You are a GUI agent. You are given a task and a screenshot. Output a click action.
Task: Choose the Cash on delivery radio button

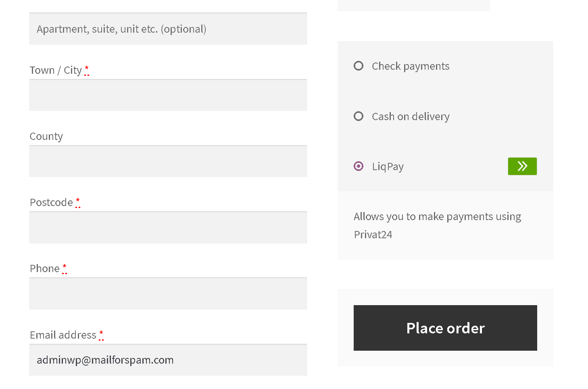pyautogui.click(x=359, y=116)
